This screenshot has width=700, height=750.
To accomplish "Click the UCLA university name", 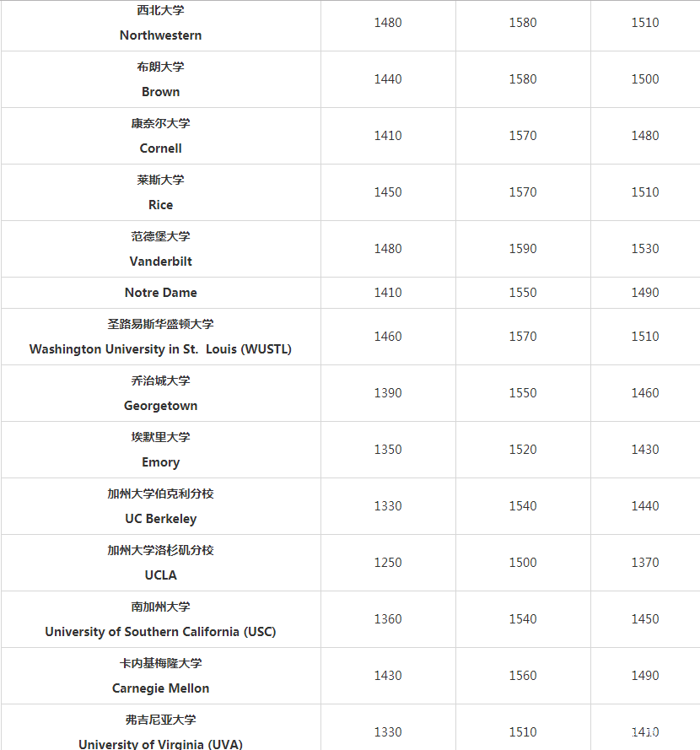I will pos(160,575).
